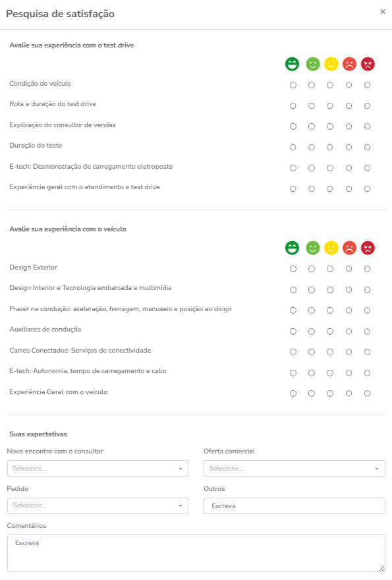
Task: Open the Pedido select dropdown
Action: pyautogui.click(x=98, y=506)
